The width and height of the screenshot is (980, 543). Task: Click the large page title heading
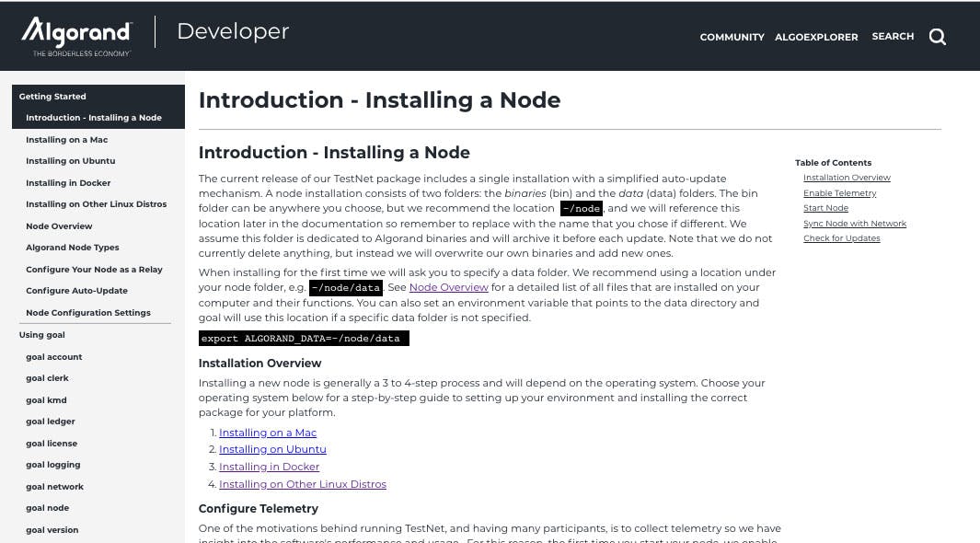coord(379,100)
